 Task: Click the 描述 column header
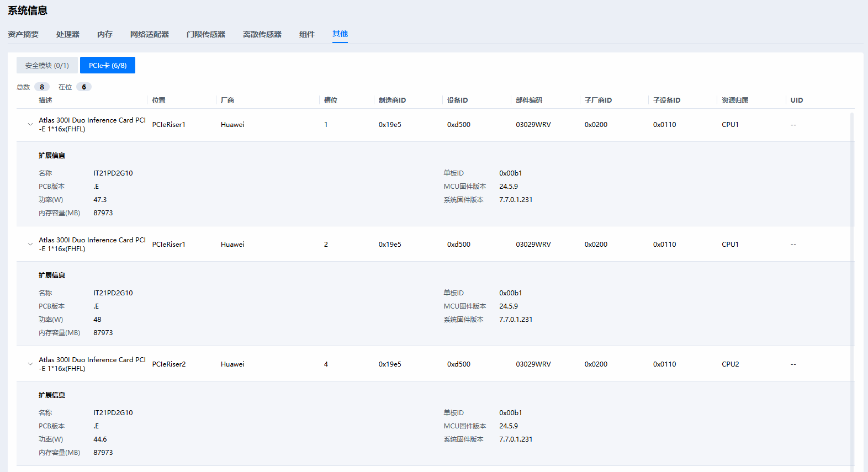pos(45,100)
